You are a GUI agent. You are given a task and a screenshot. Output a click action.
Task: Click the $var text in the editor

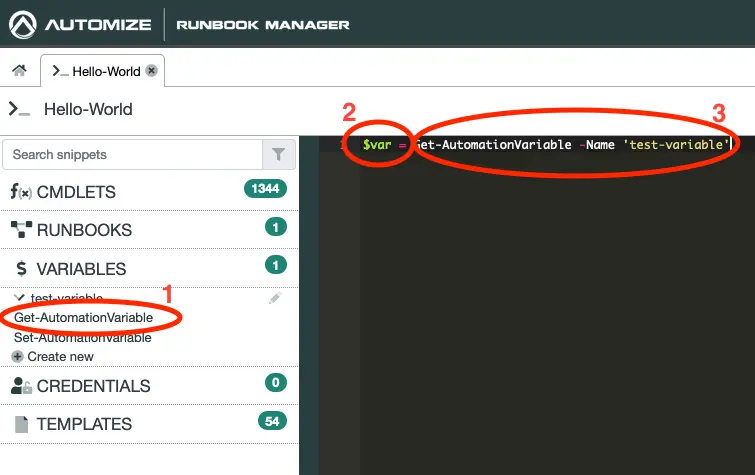377,145
